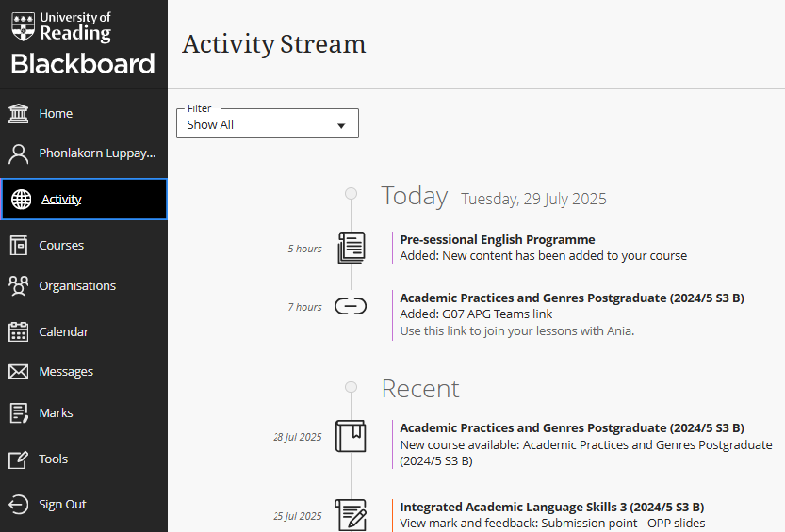785x532 pixels.
Task: Click the Marks gradebook icon
Action: pyautogui.click(x=19, y=413)
